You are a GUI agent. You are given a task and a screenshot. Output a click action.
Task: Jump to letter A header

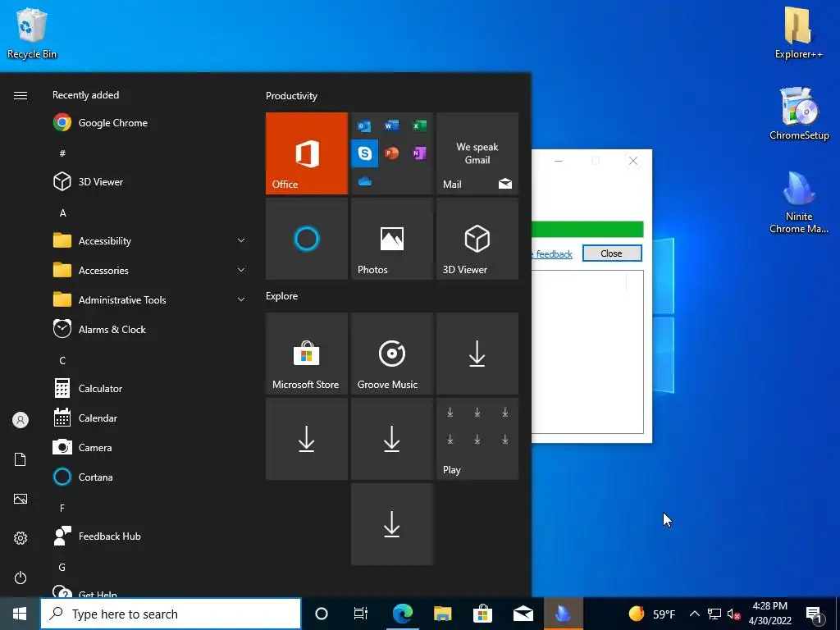pyautogui.click(x=62, y=212)
